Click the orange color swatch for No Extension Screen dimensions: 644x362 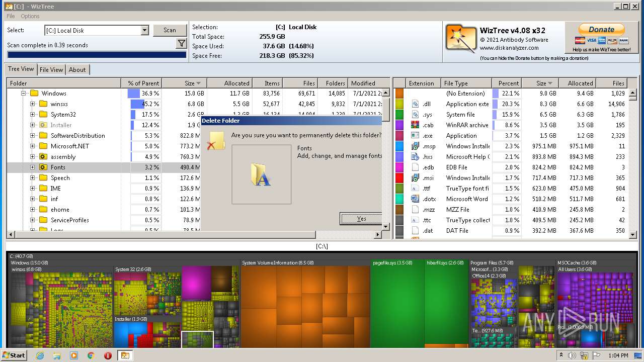pos(399,93)
